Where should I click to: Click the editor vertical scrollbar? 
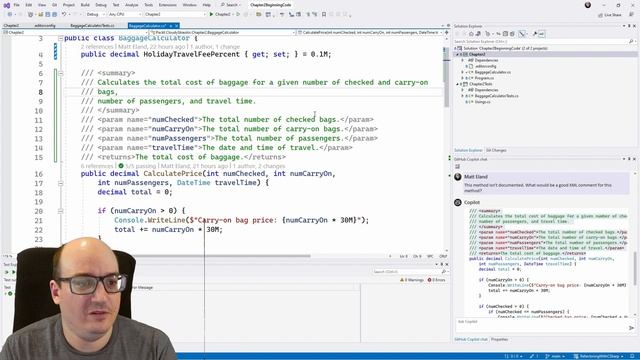[446, 78]
